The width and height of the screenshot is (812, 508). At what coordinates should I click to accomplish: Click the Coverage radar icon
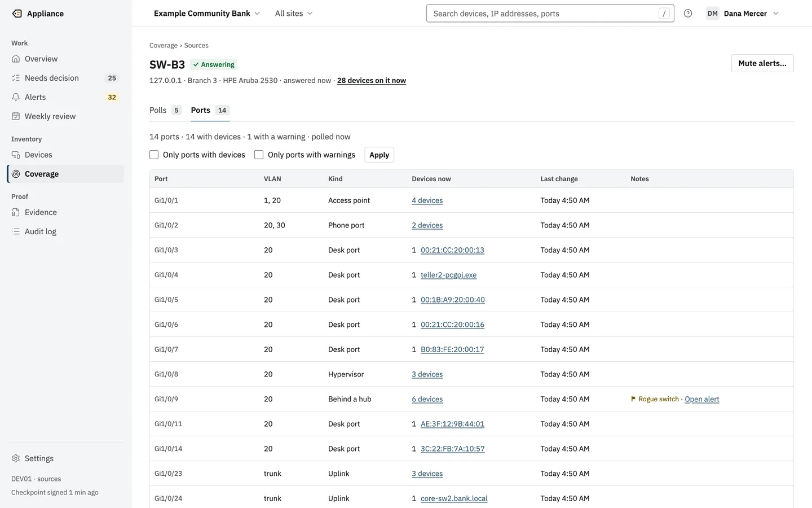point(16,174)
